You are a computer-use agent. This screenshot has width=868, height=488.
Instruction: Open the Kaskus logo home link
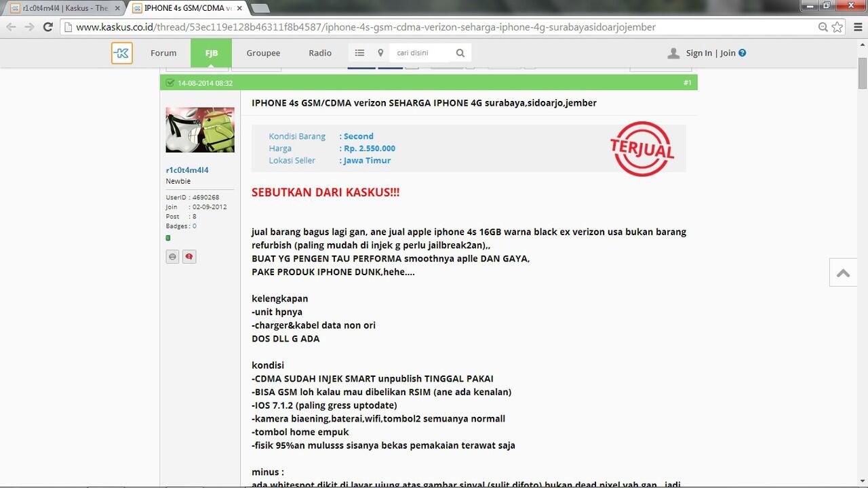(122, 53)
